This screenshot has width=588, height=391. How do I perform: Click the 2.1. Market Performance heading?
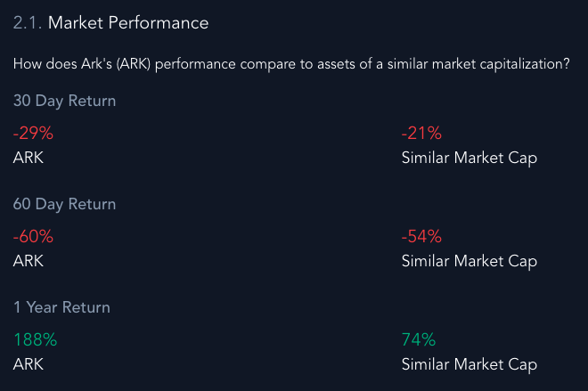[110, 23]
